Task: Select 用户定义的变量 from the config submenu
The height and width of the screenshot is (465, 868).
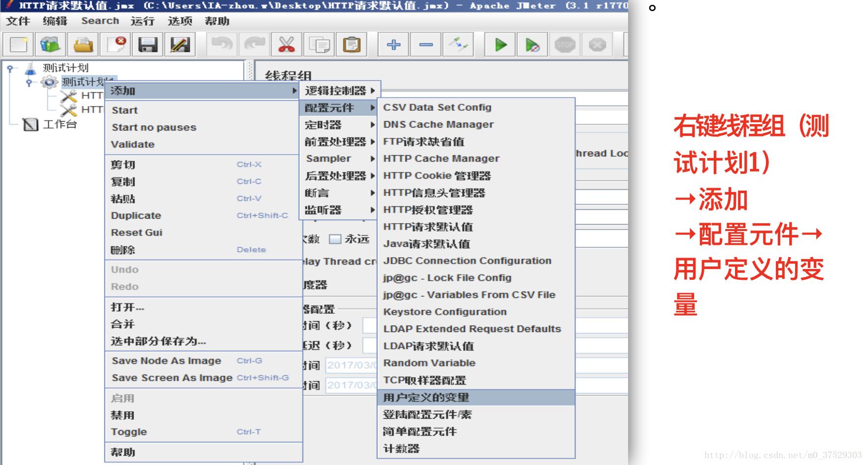Action: 426,397
